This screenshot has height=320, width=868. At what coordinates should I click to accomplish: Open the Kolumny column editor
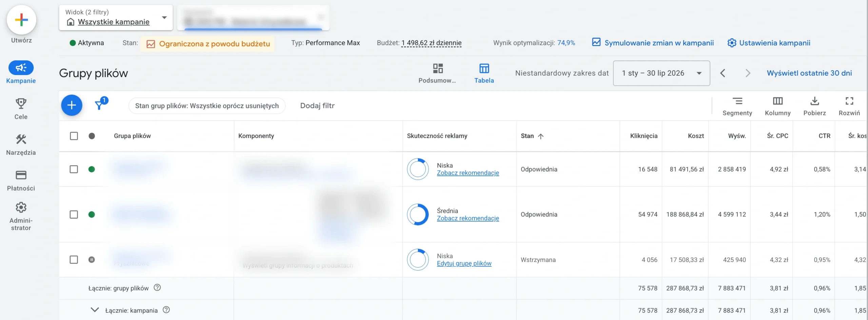coord(777,106)
